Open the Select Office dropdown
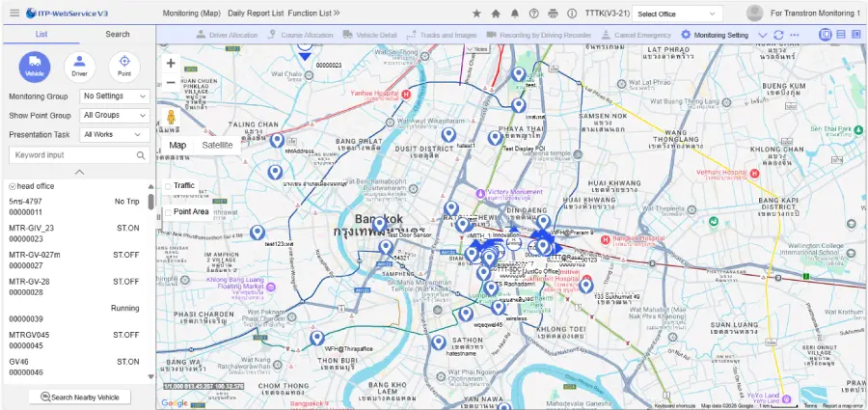Screen dimensions: 868x410 (677, 14)
